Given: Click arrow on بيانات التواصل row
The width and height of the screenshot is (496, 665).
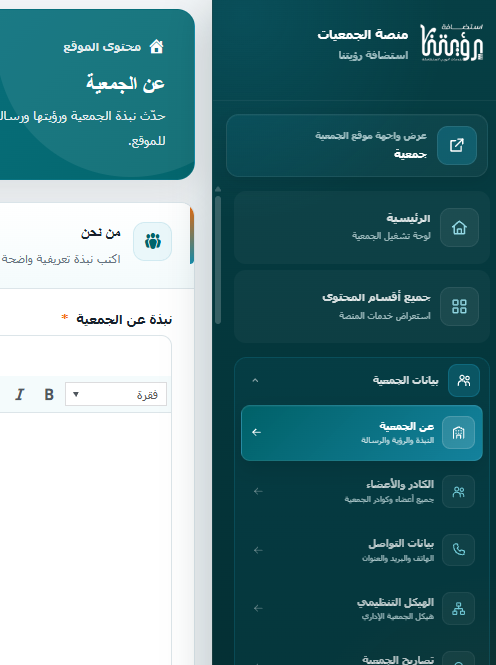Looking at the screenshot, I should coord(258,550).
